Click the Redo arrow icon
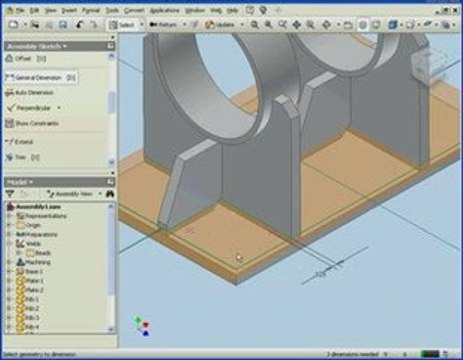The width and height of the screenshot is (463, 360). coord(94,25)
